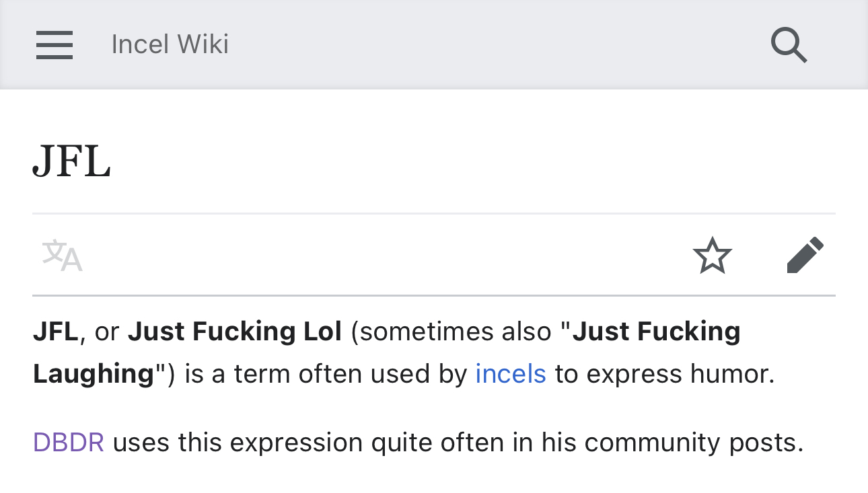Click the phrase "is a term often used by"

326,373
